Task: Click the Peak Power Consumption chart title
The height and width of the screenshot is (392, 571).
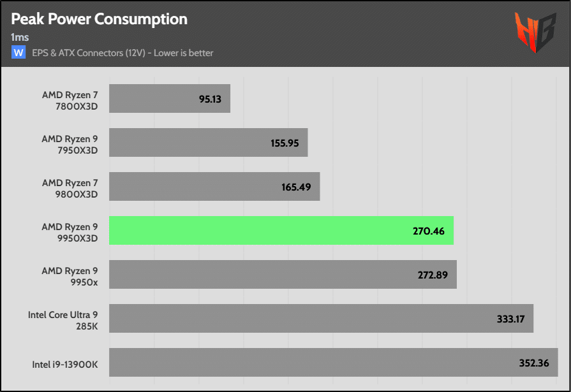Action: 100,19
